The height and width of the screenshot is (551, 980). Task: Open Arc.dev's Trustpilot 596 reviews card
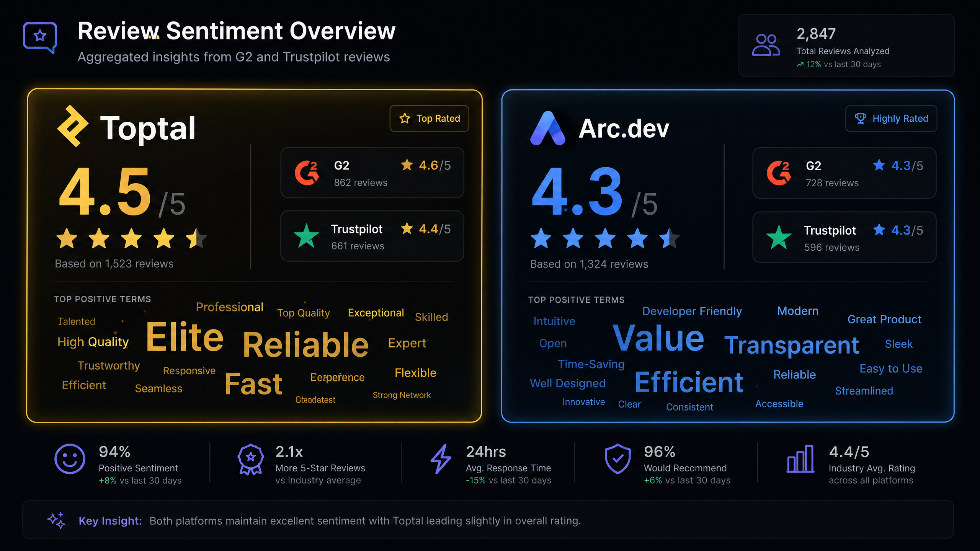click(x=844, y=237)
